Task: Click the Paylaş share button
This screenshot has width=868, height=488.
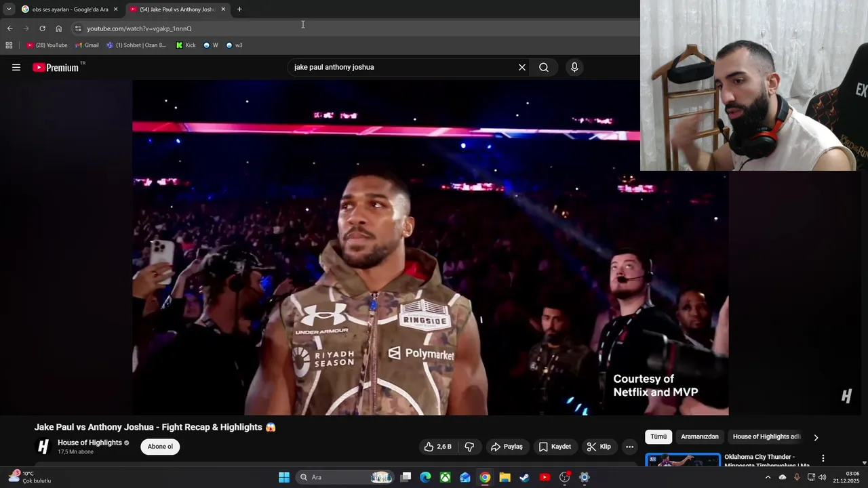Action: [x=507, y=447]
